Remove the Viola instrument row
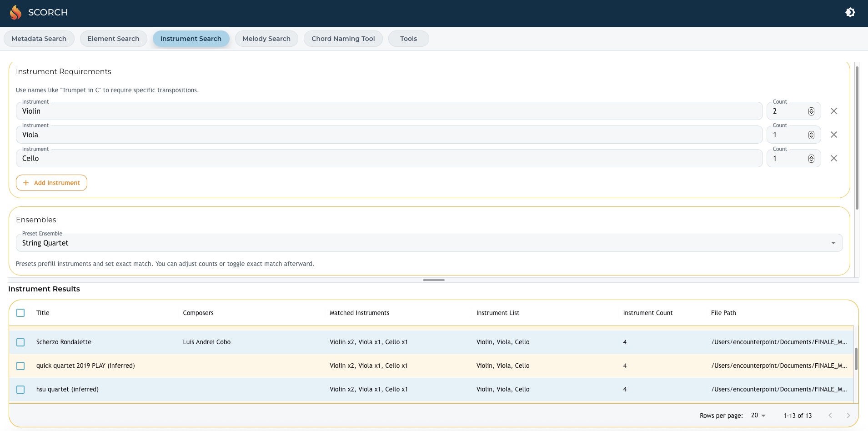The image size is (868, 431). point(833,135)
